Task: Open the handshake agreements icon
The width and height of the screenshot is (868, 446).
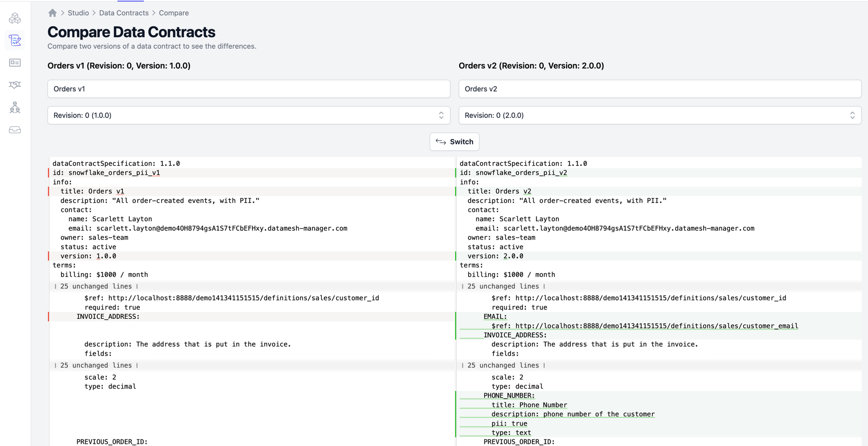Action: pos(15,85)
